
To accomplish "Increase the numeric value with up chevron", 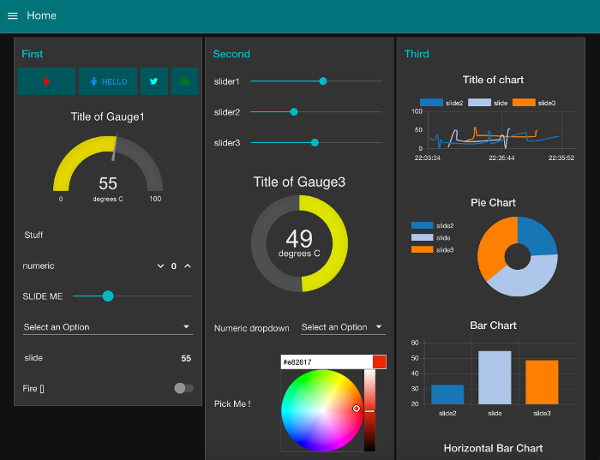I will [x=187, y=266].
